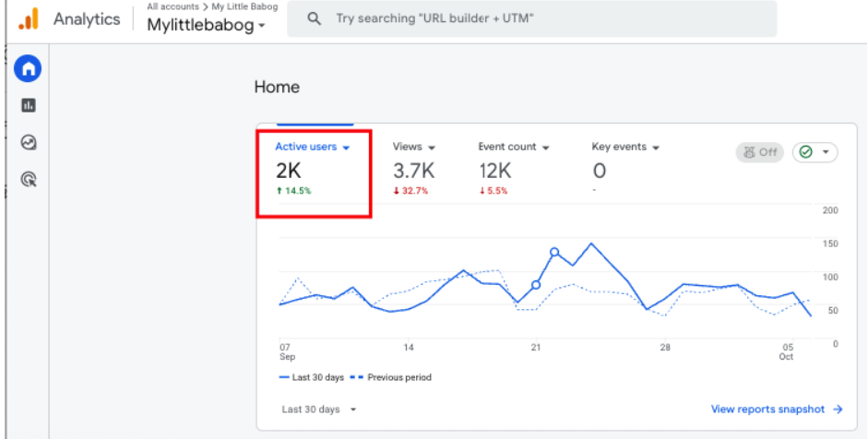Open the Explore icon in sidebar
This screenshot has width=868, height=439.
(x=28, y=143)
